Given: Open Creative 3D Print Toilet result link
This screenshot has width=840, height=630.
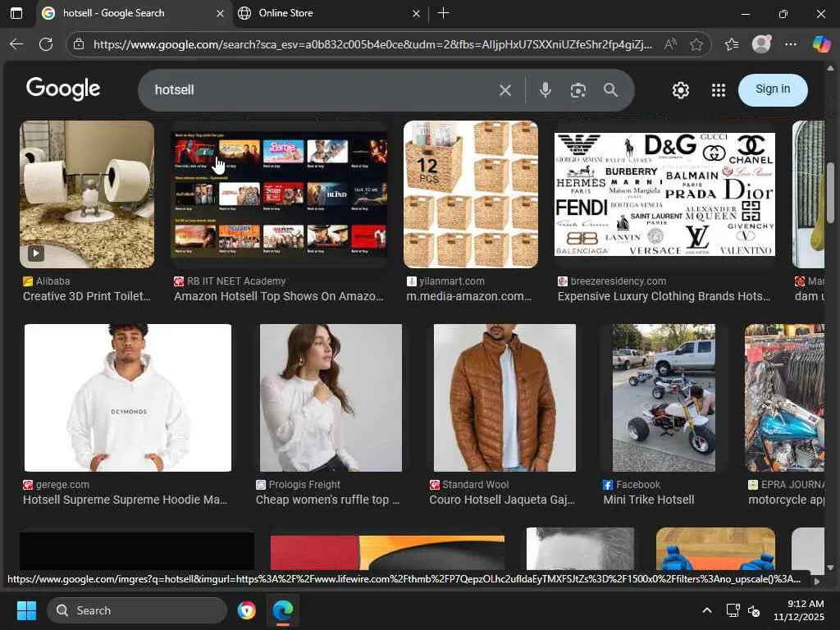Looking at the screenshot, I should click(x=87, y=296).
